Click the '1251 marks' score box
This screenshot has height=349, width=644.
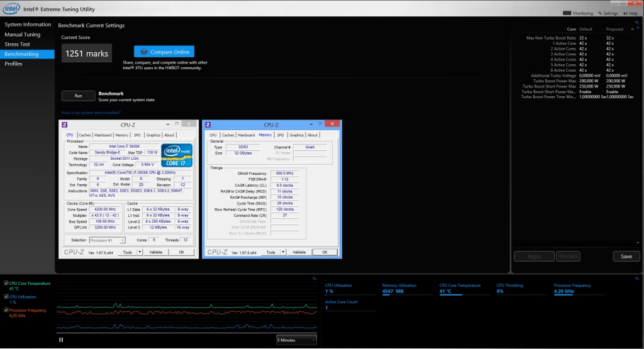click(87, 53)
